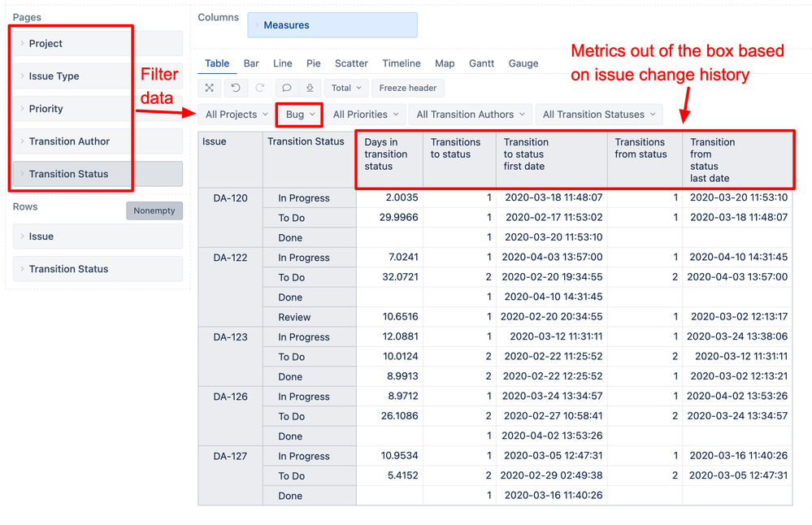Select the Pie chart tab
This screenshot has width=812, height=525.
[x=313, y=63]
